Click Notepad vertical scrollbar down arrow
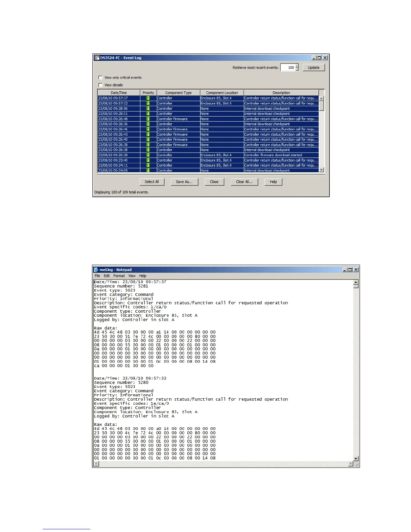411x532 pixels. coord(356,459)
